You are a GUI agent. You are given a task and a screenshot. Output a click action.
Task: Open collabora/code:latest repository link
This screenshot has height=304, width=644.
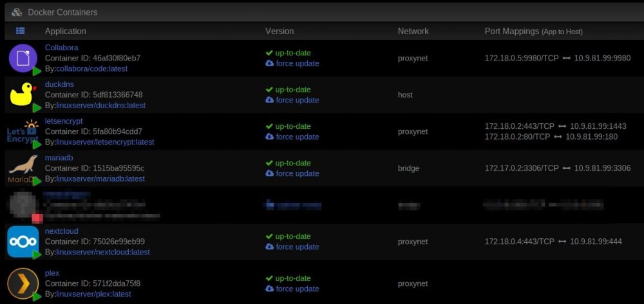point(91,69)
